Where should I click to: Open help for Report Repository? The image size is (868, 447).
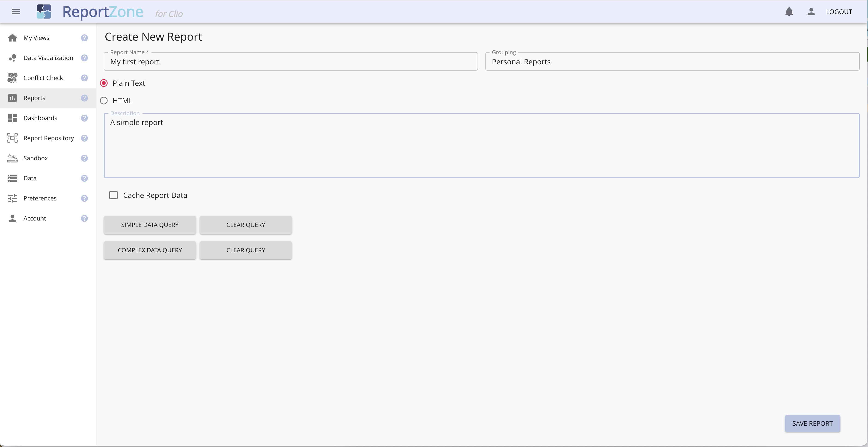click(84, 138)
